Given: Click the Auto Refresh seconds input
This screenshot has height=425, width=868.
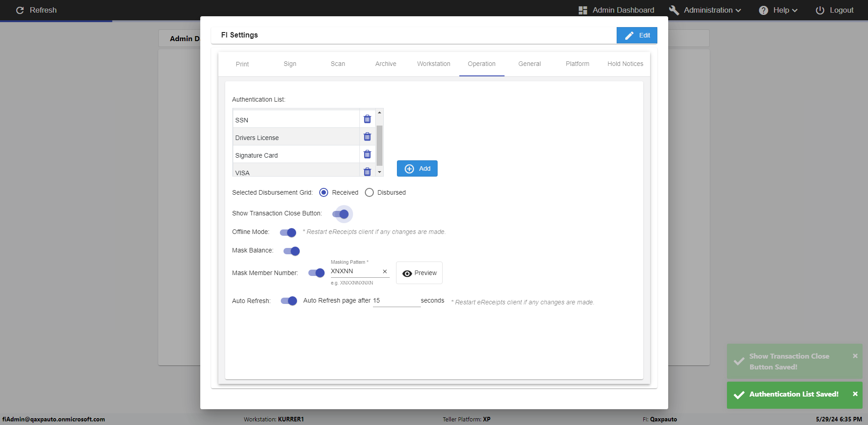Looking at the screenshot, I should tap(396, 301).
